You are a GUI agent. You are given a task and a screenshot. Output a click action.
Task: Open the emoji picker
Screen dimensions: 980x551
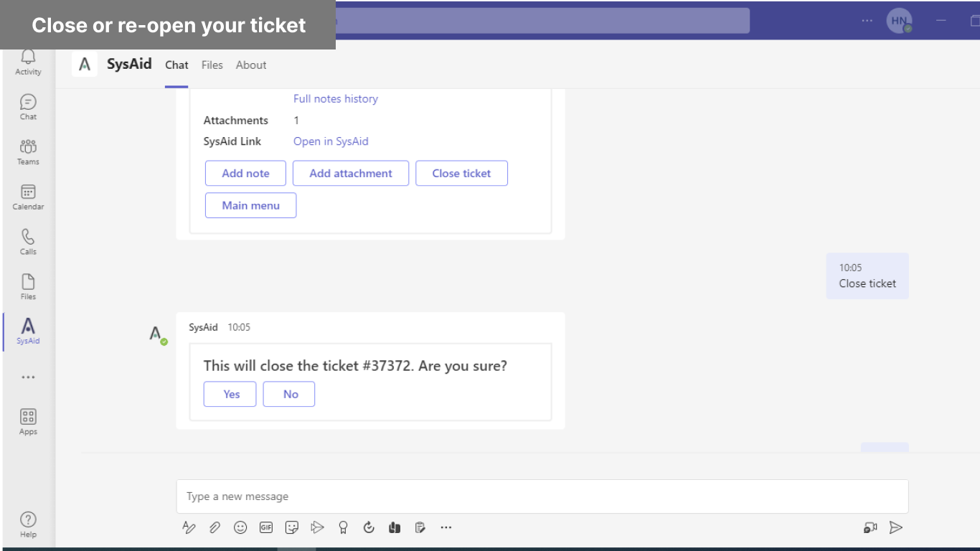240,528
